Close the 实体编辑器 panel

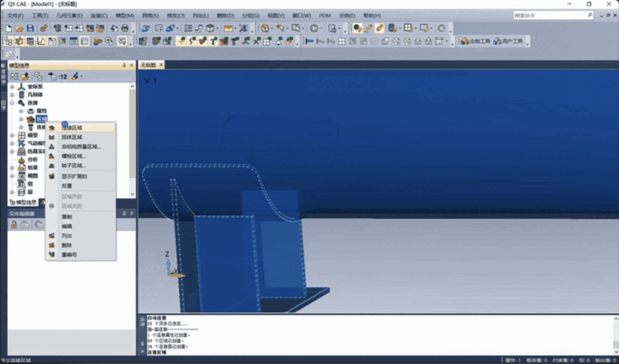[x=132, y=214]
